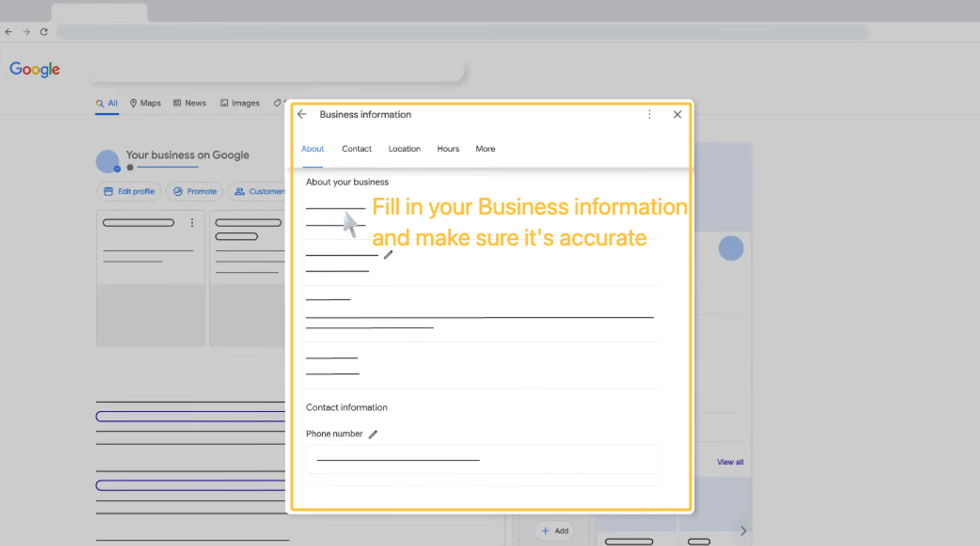Switch to the Contact tab
The width and height of the screenshot is (980, 546).
(x=356, y=149)
